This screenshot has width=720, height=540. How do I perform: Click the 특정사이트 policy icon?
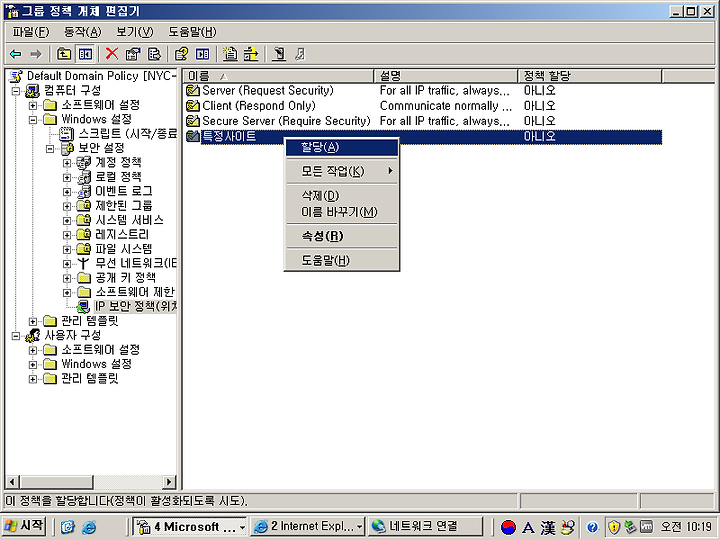(x=192, y=136)
